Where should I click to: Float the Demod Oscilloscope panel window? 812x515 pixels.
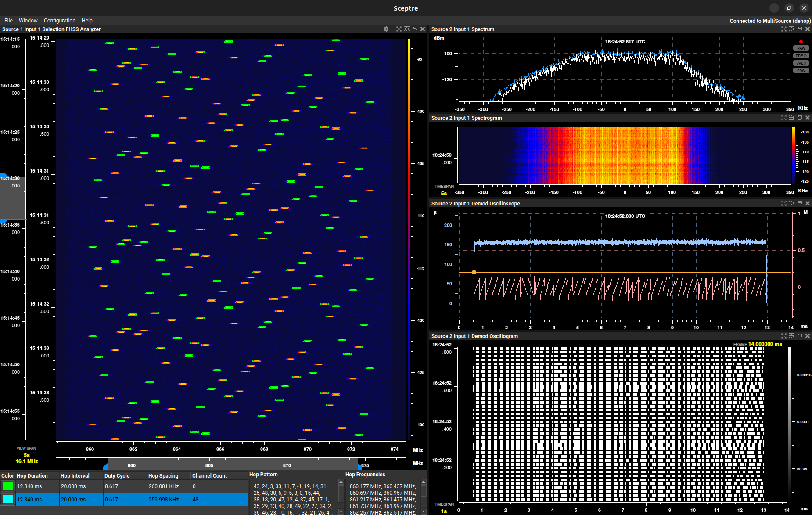800,203
